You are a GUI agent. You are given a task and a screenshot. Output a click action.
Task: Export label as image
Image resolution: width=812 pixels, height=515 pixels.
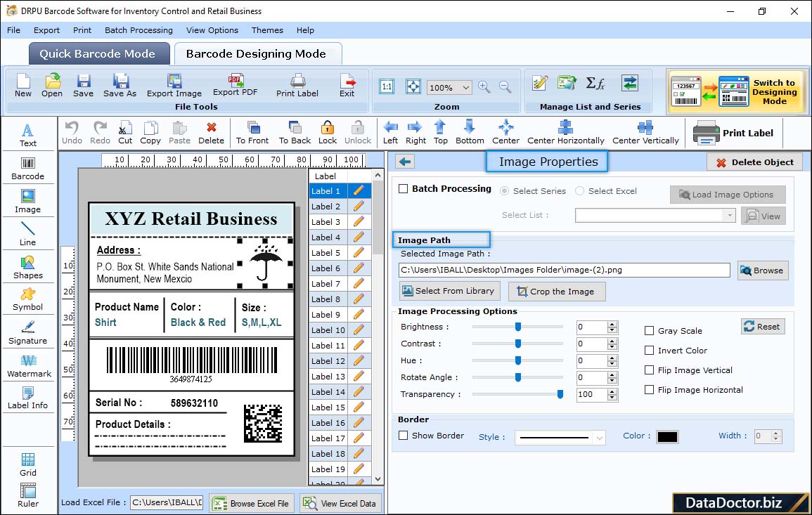(x=174, y=86)
